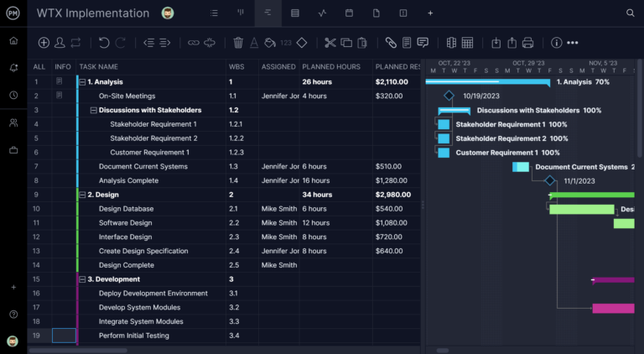The width and height of the screenshot is (644, 354).
Task: Switch to the calendar view tab
Action: coord(349,13)
